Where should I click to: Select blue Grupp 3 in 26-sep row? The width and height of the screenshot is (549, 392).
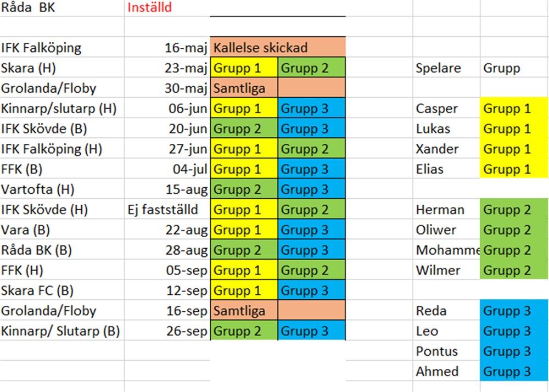tap(312, 331)
